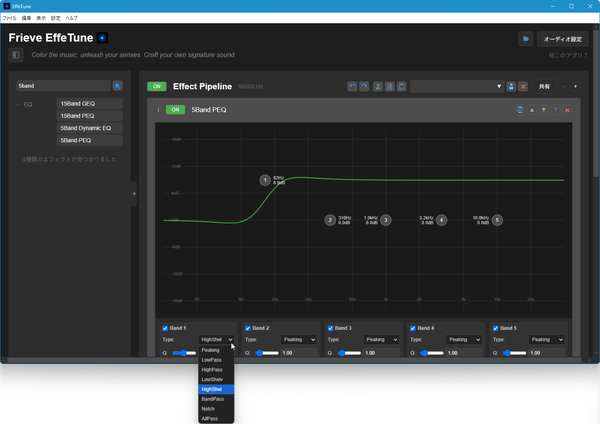Click Band 1 Q slider

click(184, 353)
